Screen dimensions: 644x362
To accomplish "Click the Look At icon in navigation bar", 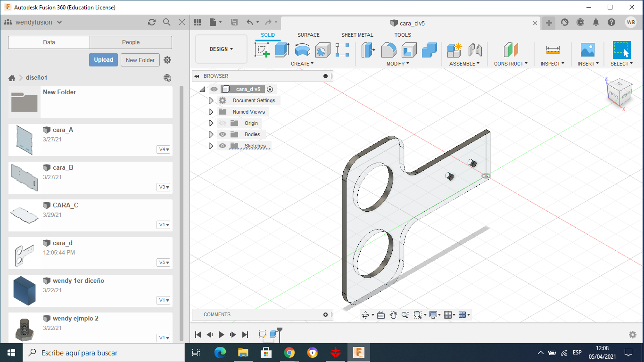I will point(381,315).
